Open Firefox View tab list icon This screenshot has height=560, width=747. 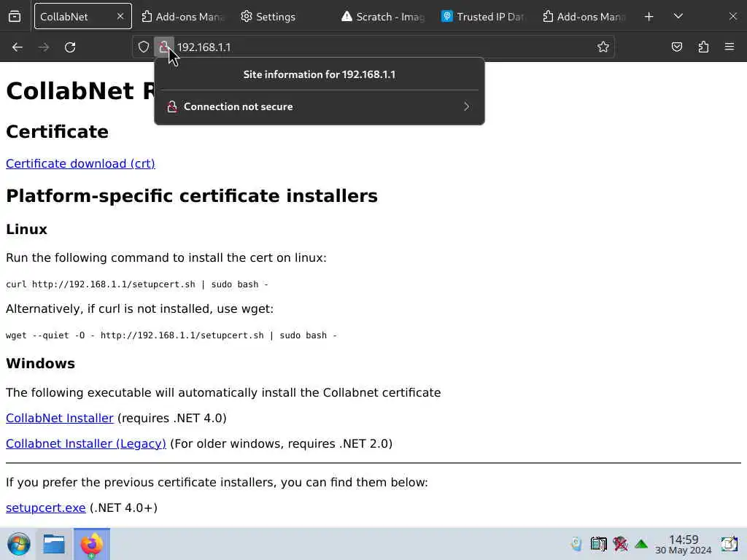(15, 17)
